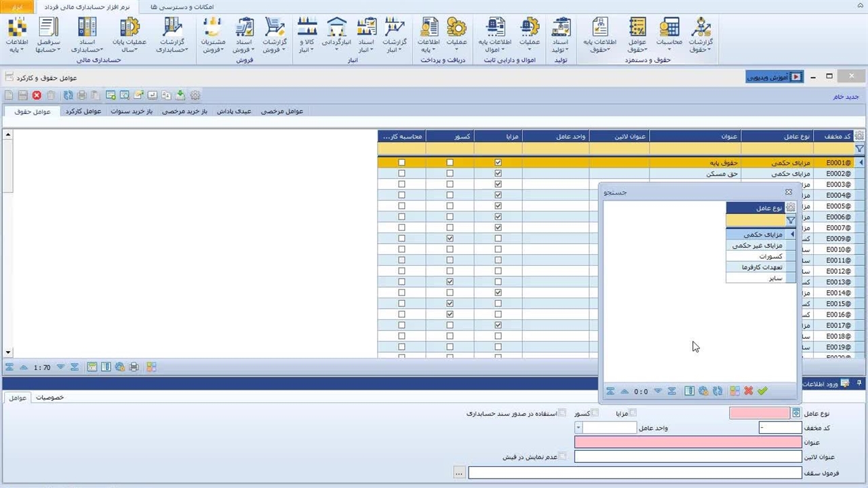This screenshot has height=488, width=868.
Task: Click the refresh arrows icon in toolbar
Action: (x=68, y=96)
